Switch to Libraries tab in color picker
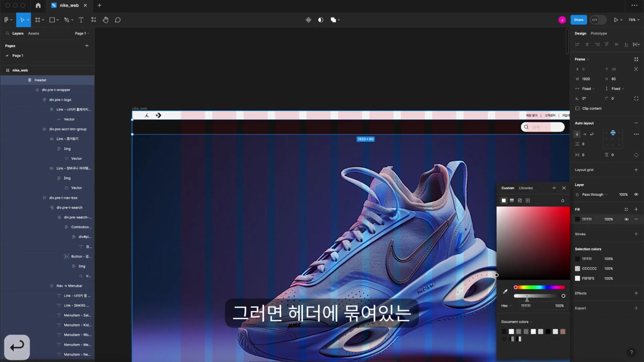This screenshot has width=644, height=362. pos(526,188)
